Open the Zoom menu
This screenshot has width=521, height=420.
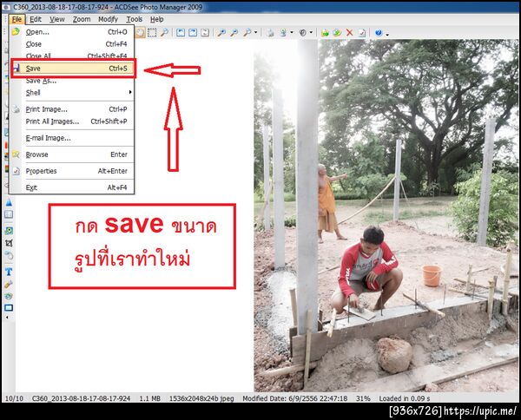coord(82,19)
